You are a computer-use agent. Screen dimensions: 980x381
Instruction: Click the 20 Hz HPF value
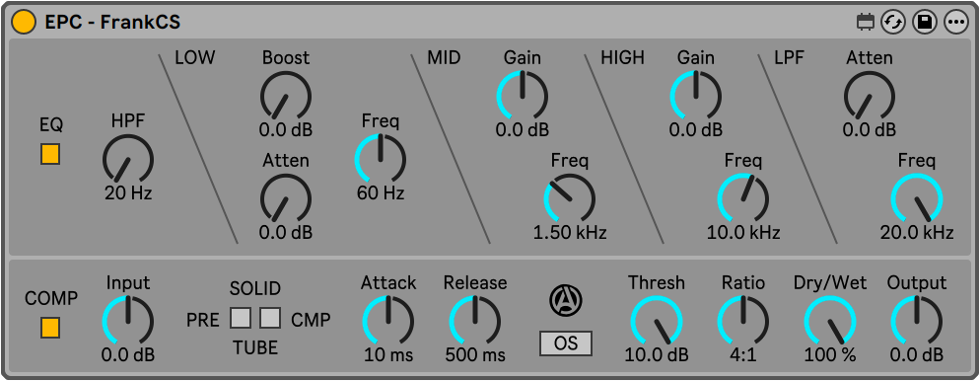128,193
